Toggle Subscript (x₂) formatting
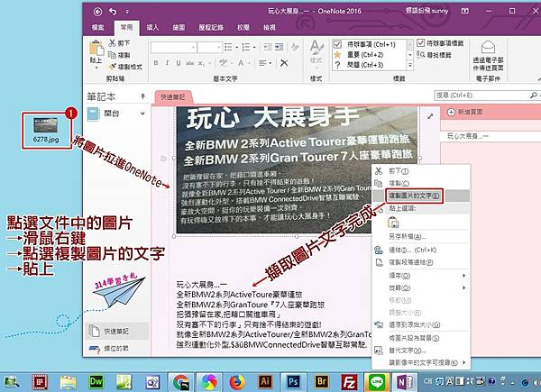This screenshot has height=392, width=541. [201, 63]
